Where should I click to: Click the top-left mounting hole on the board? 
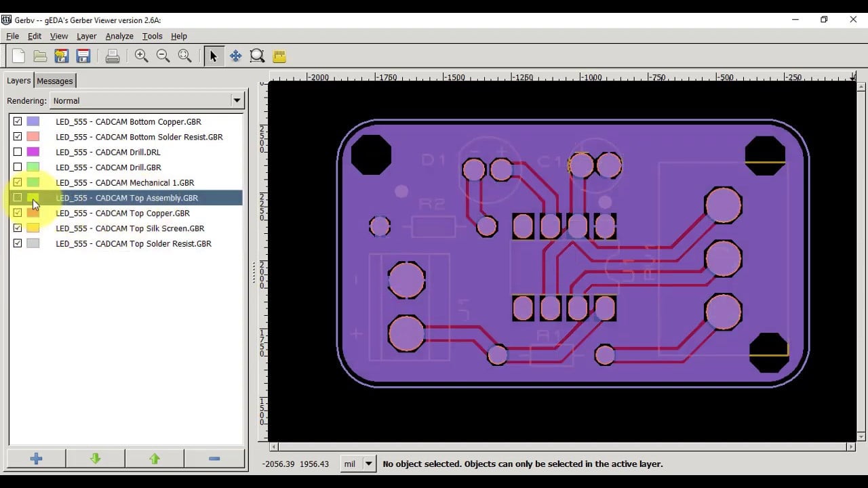click(371, 155)
